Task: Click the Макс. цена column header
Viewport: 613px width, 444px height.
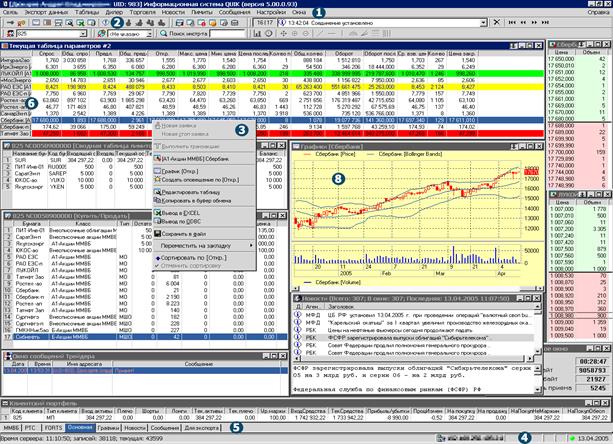Action: 193,54
